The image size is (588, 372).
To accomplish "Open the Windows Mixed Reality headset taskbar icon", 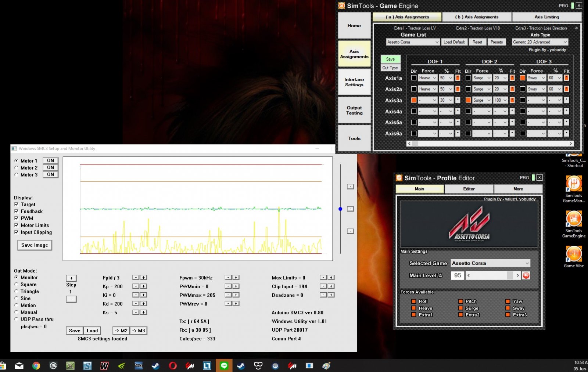I will tap(258, 366).
